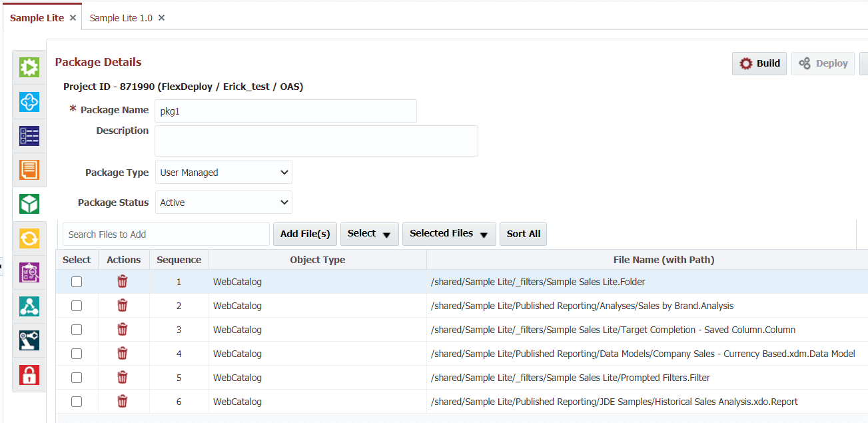868x423 pixels.
Task: Click the Build button
Action: (x=759, y=63)
